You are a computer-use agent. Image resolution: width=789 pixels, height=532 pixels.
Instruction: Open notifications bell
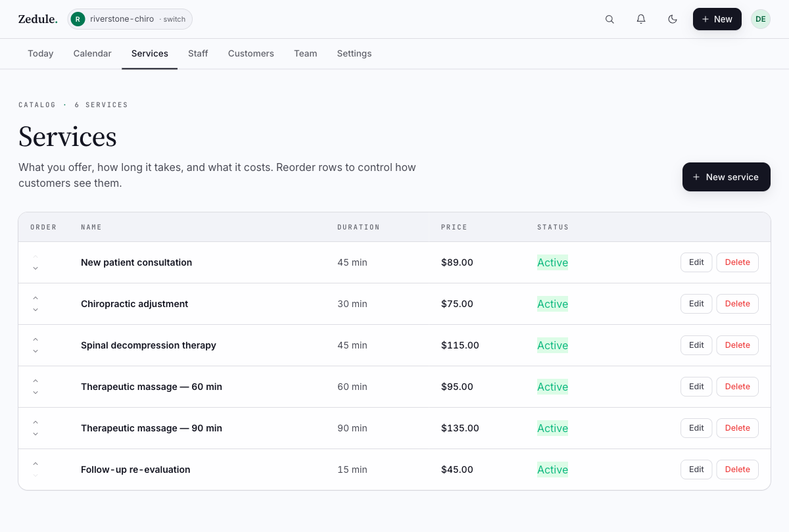point(641,19)
